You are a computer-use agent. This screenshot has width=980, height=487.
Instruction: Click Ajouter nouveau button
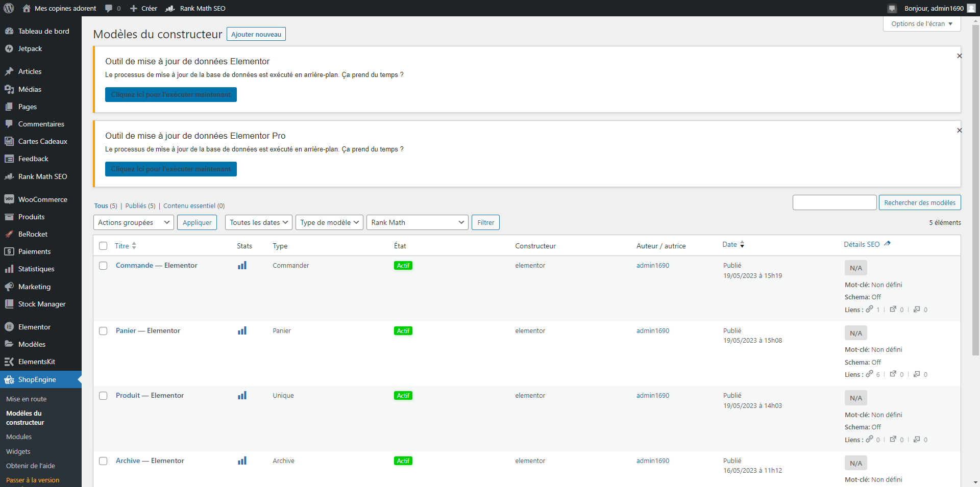[x=256, y=34]
